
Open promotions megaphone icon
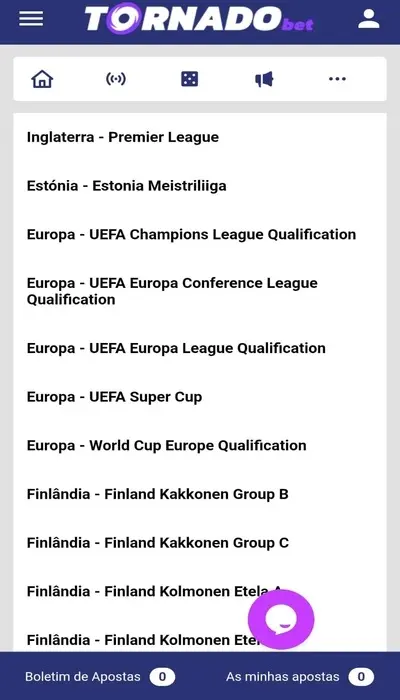(263, 79)
